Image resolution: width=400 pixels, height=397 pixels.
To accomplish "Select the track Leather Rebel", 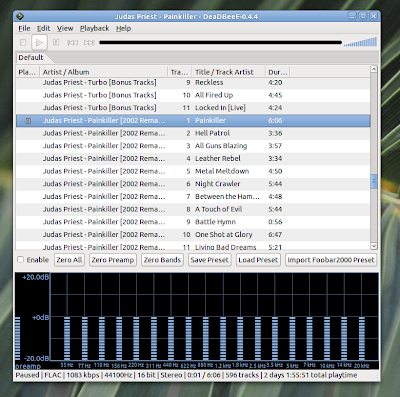I will tap(193, 158).
